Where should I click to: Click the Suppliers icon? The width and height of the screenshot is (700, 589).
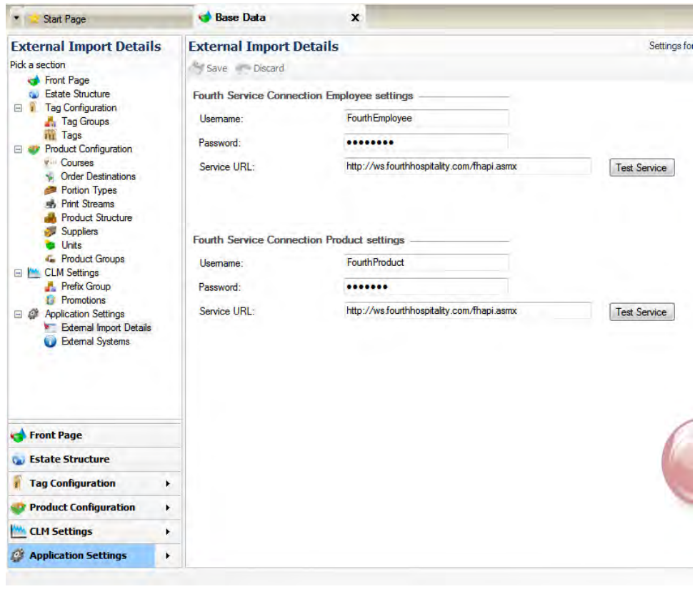point(50,232)
